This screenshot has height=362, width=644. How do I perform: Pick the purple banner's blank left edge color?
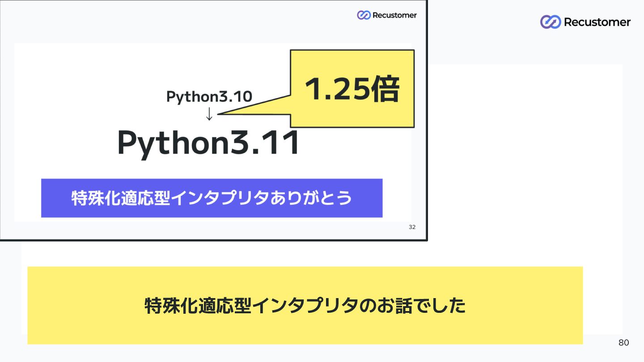(x=55, y=198)
